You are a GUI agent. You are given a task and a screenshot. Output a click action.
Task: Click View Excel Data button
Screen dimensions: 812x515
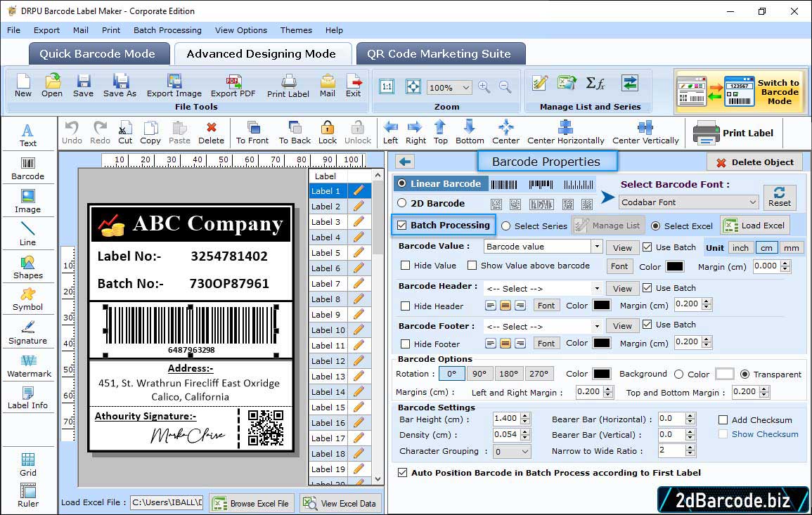340,503
